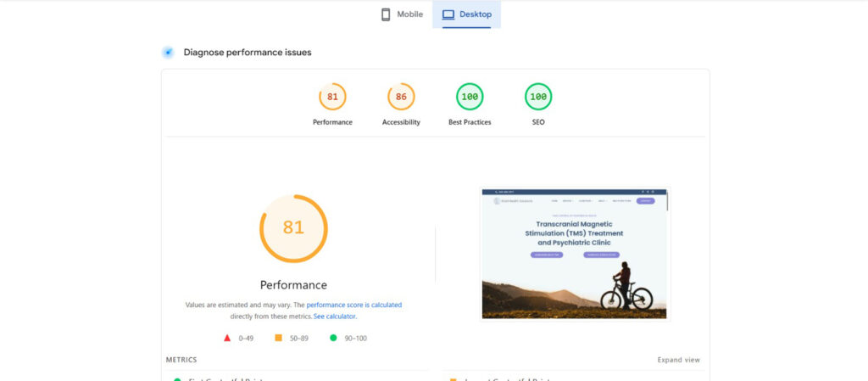This screenshot has width=868, height=381.
Task: Switch to the Mobile tab
Action: point(401,14)
